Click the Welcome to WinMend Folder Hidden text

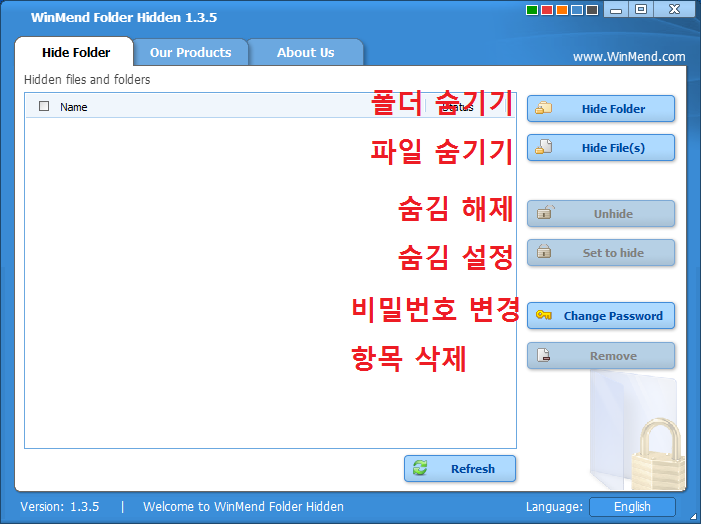click(x=243, y=507)
